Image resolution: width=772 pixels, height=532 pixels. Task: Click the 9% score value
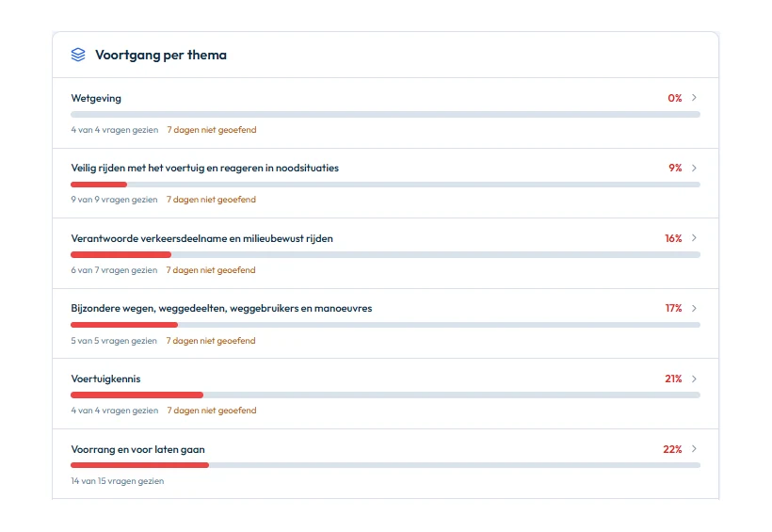point(675,168)
